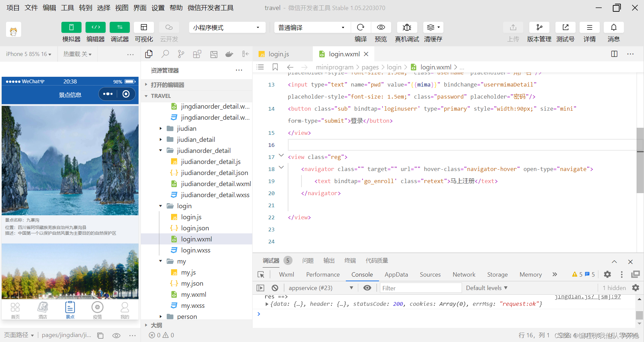The height and width of the screenshot is (342, 644).
Task: Click the 上传 upload icon
Action: pyautogui.click(x=513, y=27)
